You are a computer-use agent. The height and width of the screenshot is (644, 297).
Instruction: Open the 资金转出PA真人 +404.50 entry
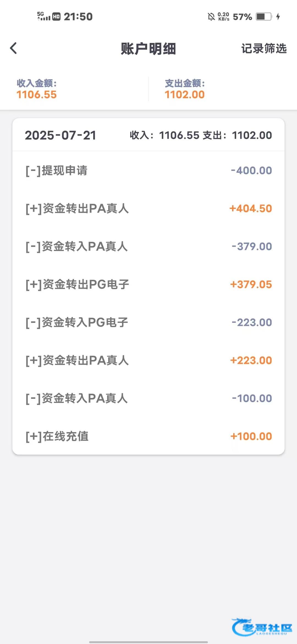(x=148, y=208)
